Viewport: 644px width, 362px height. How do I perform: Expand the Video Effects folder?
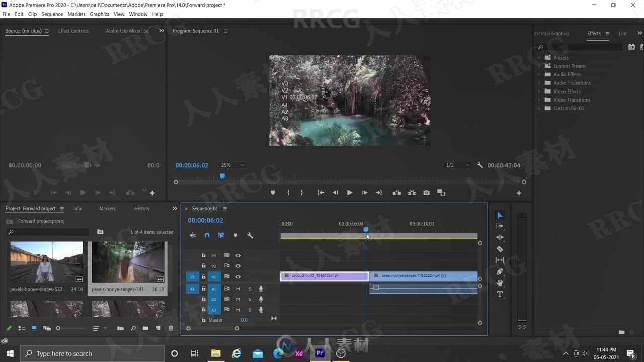click(x=539, y=92)
